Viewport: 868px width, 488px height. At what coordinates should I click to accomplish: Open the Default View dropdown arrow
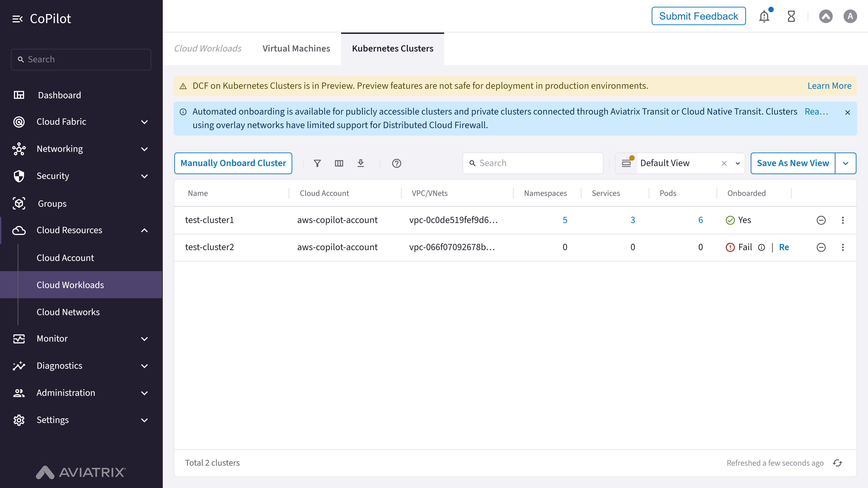coord(738,163)
